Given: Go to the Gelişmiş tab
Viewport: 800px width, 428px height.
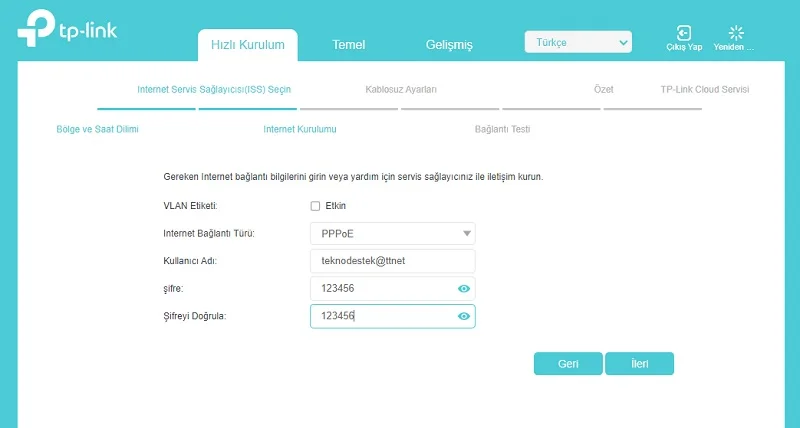Looking at the screenshot, I should click(448, 45).
